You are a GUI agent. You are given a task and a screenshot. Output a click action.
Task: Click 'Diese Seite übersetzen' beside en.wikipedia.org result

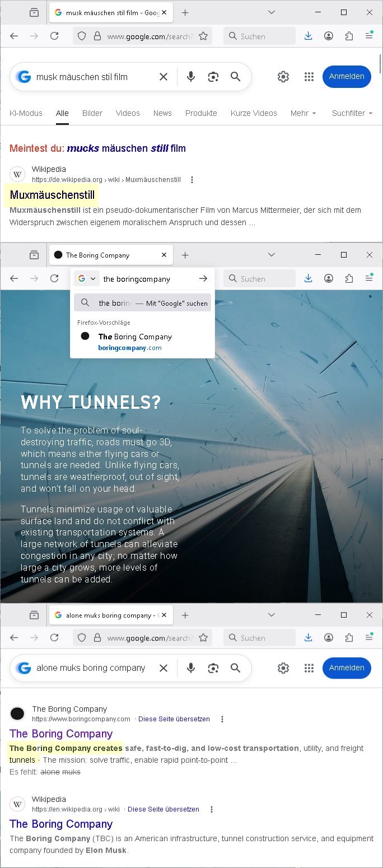[164, 809]
